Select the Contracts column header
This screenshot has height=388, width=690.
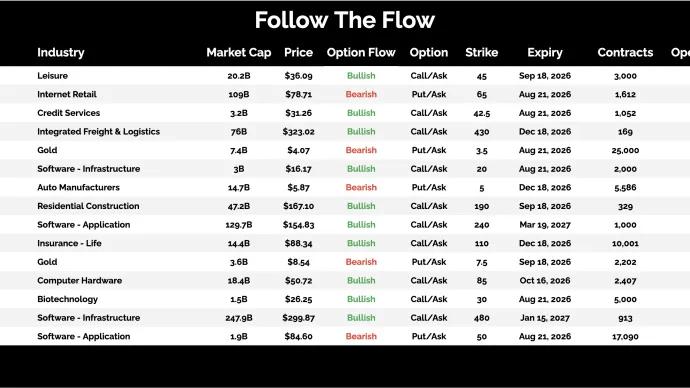(x=625, y=52)
